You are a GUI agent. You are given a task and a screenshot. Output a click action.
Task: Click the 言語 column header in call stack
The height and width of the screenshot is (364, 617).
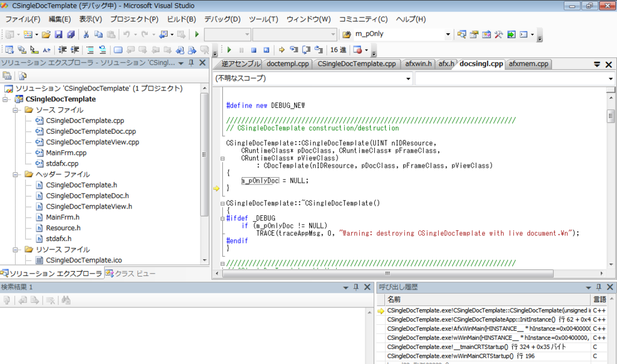click(600, 300)
